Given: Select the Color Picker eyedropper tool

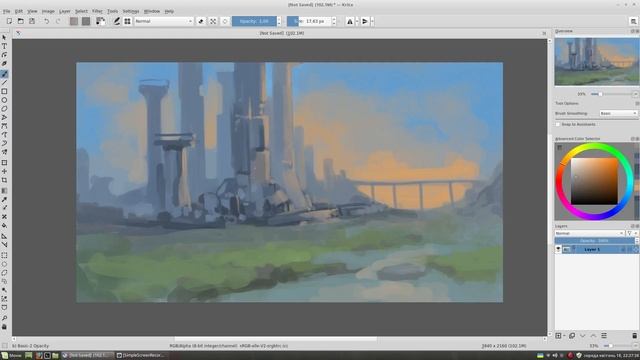Looking at the screenshot, I should (x=4, y=200).
